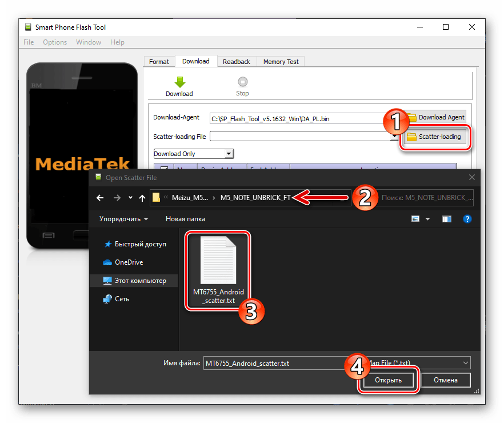Click the Отмена button
Image resolution: width=504 pixels, height=423 pixels.
pos(446,380)
